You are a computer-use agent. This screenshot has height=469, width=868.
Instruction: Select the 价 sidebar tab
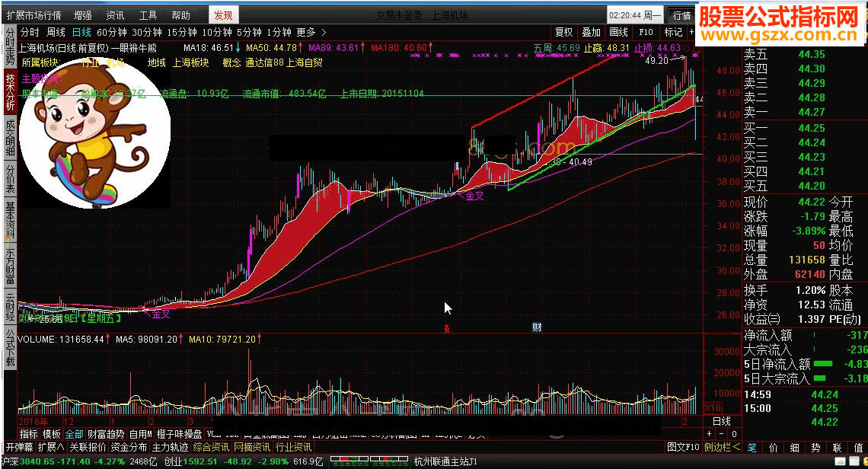coord(774,448)
